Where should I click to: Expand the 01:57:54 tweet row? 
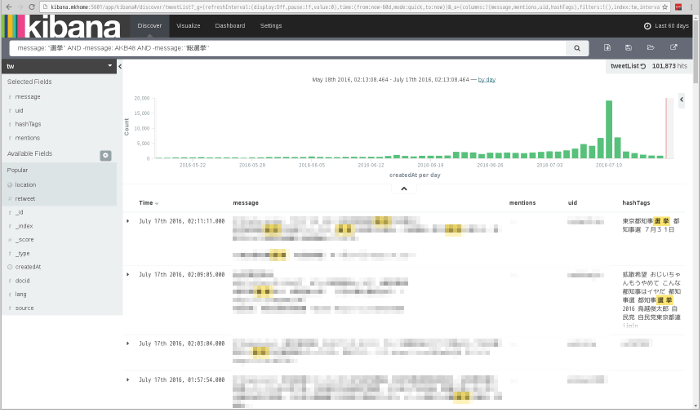(128, 380)
